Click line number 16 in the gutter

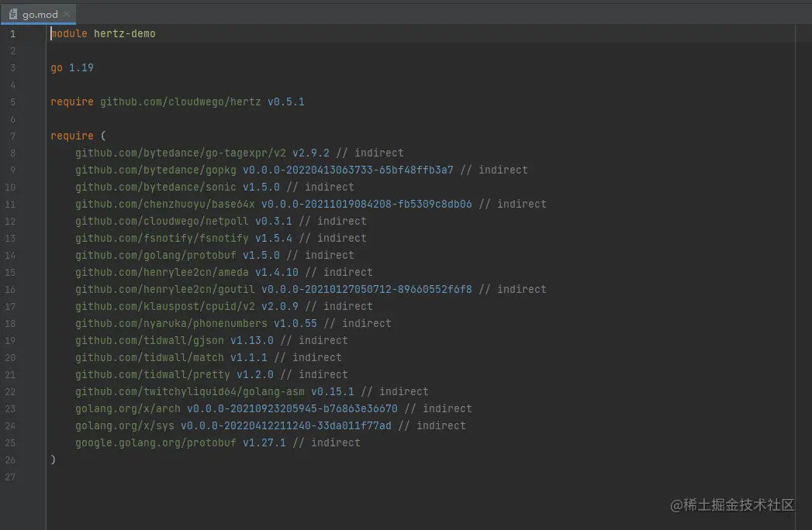[x=10, y=290]
